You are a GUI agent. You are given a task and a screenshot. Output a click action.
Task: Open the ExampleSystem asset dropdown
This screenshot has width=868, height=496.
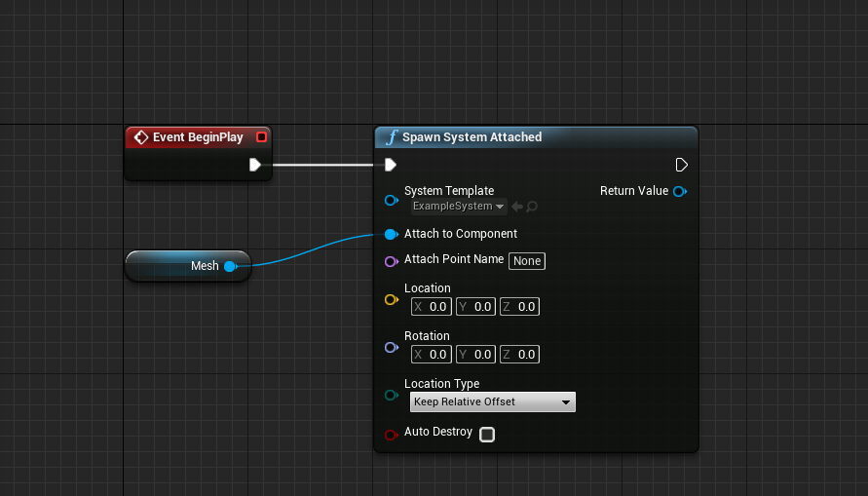click(459, 206)
